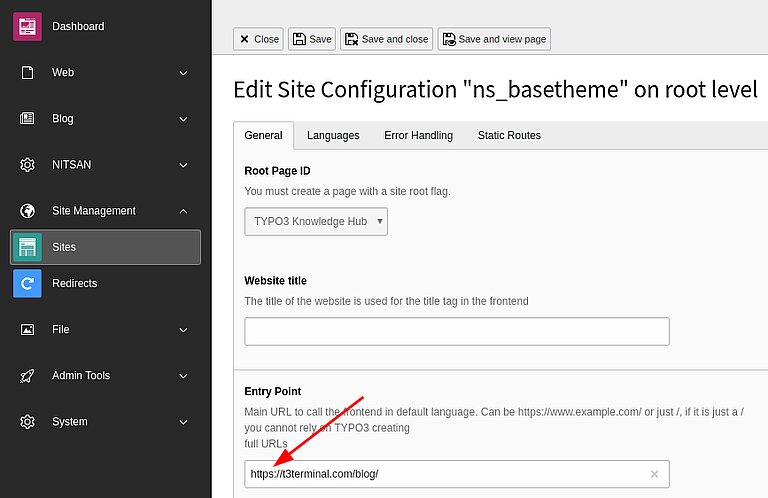Image resolution: width=768 pixels, height=498 pixels.
Task: Click text "You must create a page with a site root flag."
Action: click(x=347, y=191)
